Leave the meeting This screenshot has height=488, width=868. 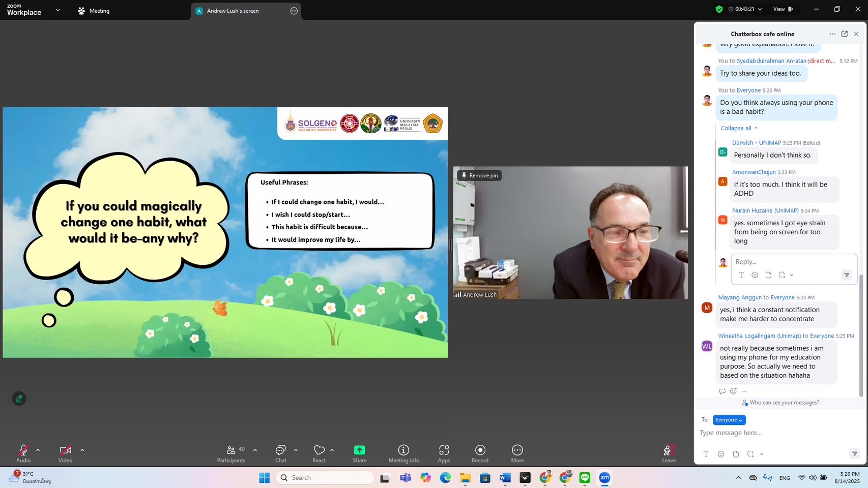(x=669, y=451)
